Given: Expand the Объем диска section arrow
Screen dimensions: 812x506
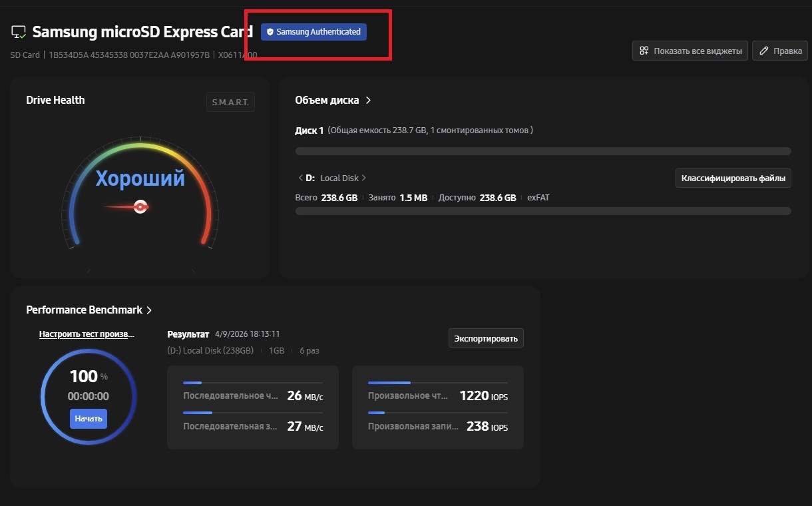Looking at the screenshot, I should tap(368, 100).
